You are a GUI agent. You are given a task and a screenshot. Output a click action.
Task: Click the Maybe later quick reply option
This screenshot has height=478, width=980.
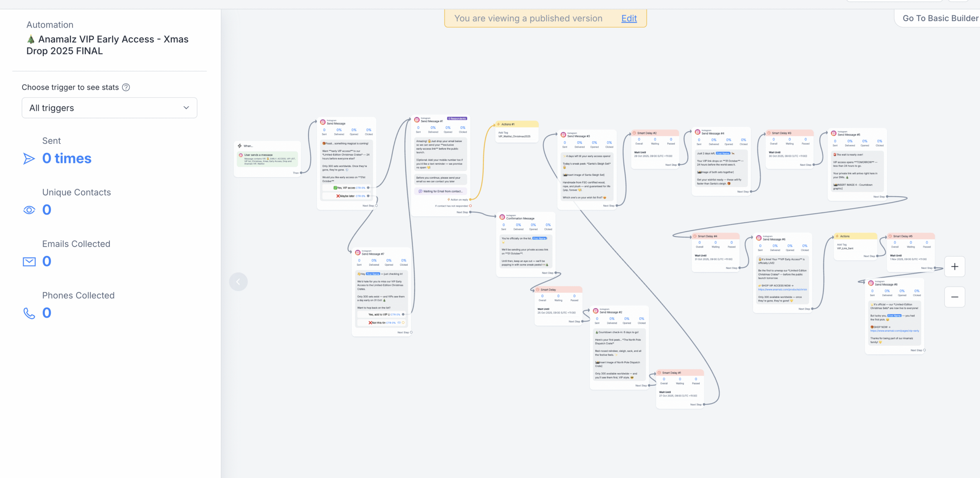(346, 196)
